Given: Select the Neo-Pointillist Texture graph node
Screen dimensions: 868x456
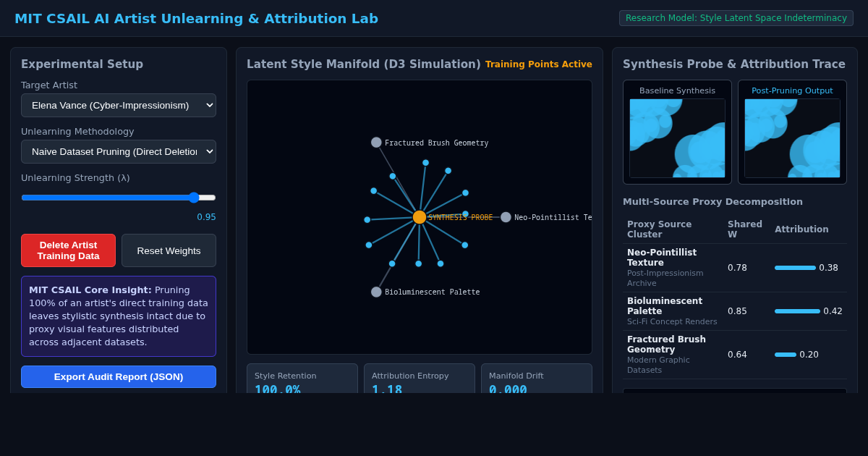Looking at the screenshot, I should pyautogui.click(x=506, y=217).
